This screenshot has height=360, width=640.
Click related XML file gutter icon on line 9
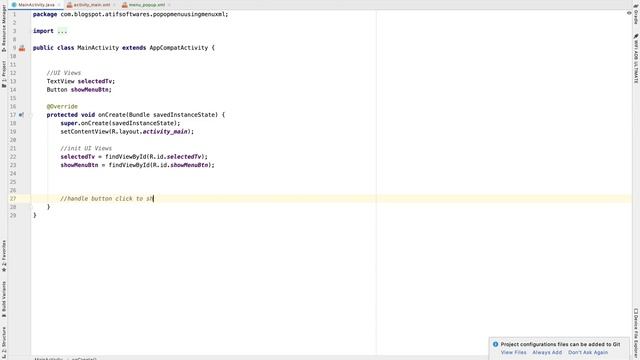click(x=22, y=48)
